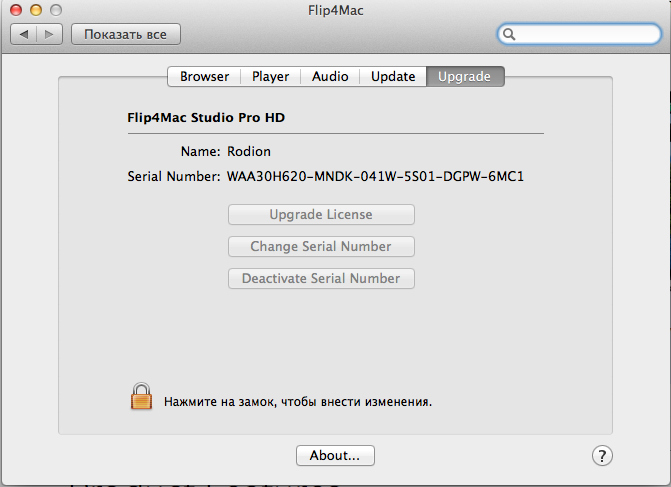Open the Player tab
Screen dimensions: 671x487
(270, 76)
